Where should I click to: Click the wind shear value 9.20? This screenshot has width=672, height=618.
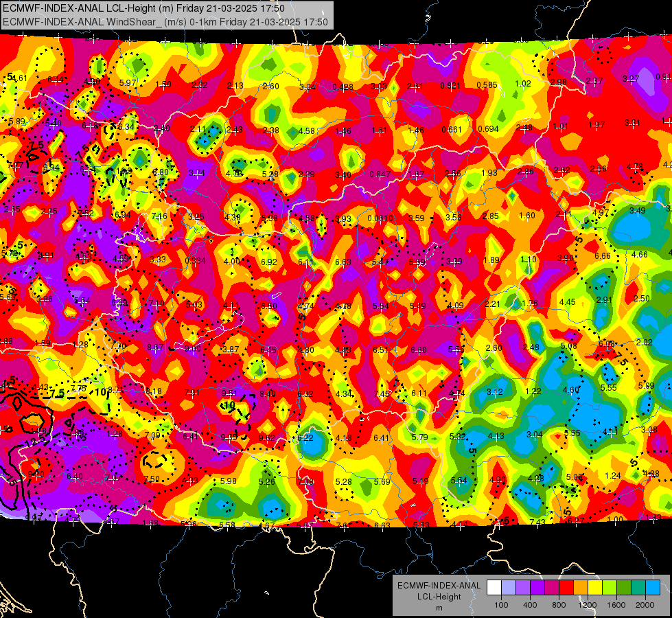36,474
